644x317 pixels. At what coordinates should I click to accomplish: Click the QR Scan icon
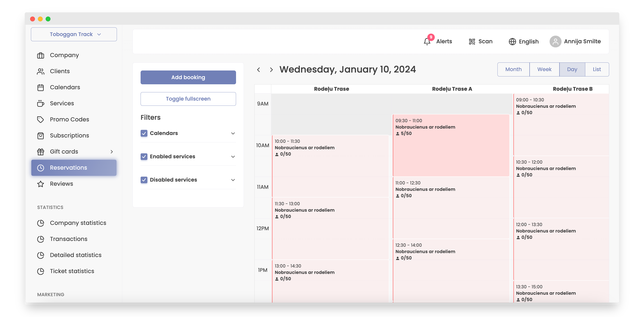(x=472, y=41)
